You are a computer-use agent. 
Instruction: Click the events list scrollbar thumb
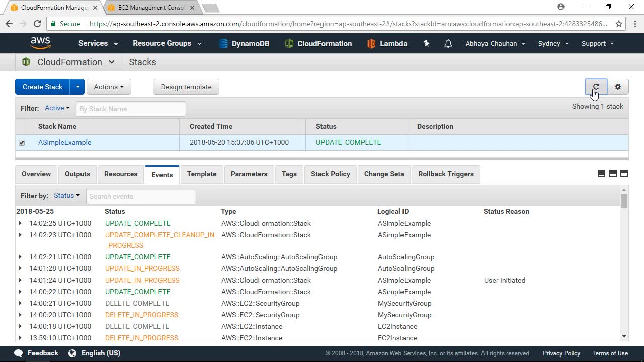tap(624, 201)
